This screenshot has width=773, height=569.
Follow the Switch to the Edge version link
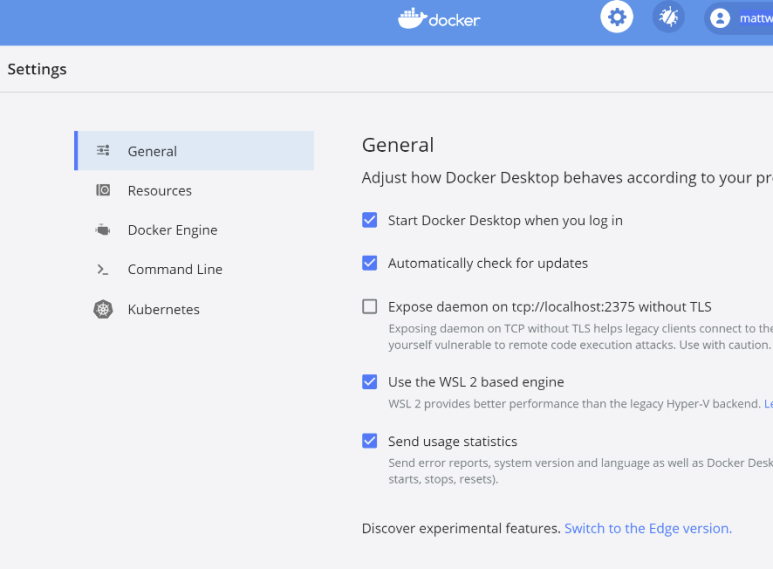[x=648, y=529]
